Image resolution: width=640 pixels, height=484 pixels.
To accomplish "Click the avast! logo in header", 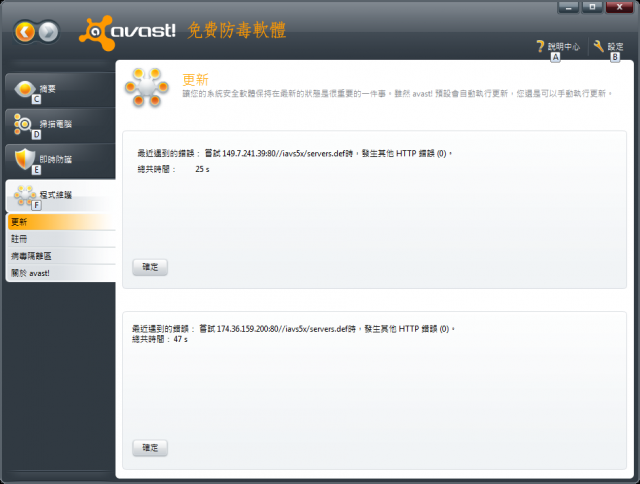I will pos(127,32).
